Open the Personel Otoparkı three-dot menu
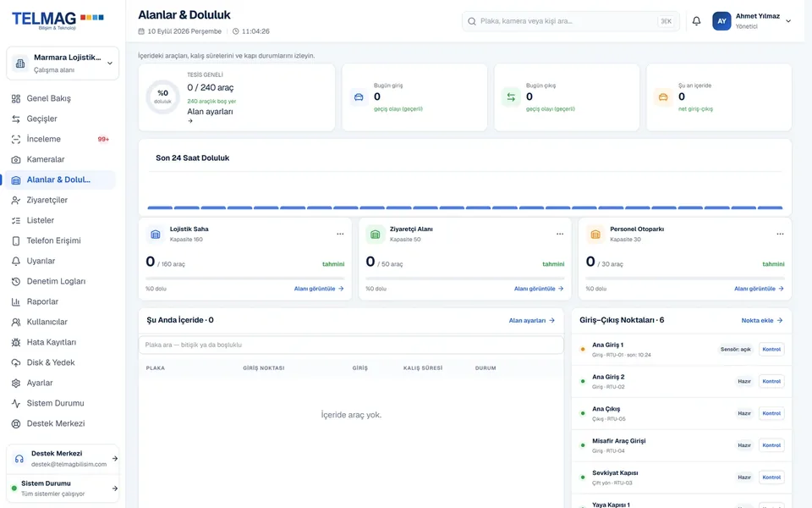Viewport: 812px width, 508px height. click(x=780, y=234)
